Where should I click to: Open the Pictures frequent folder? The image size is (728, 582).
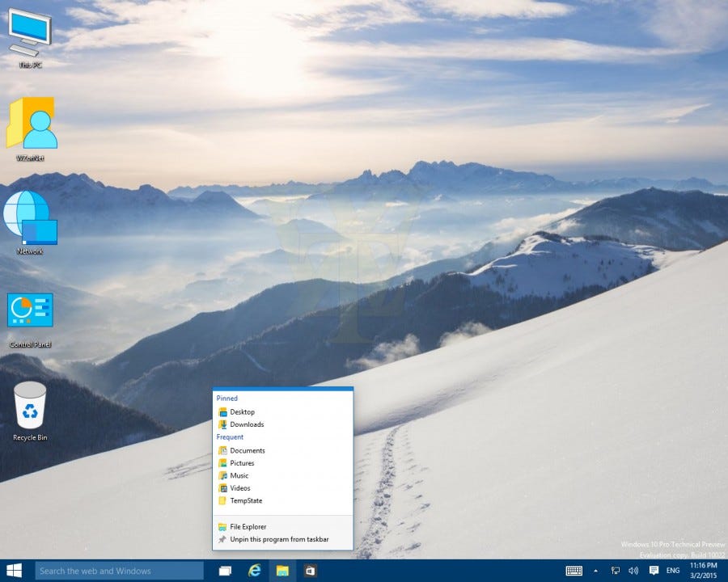tap(242, 462)
